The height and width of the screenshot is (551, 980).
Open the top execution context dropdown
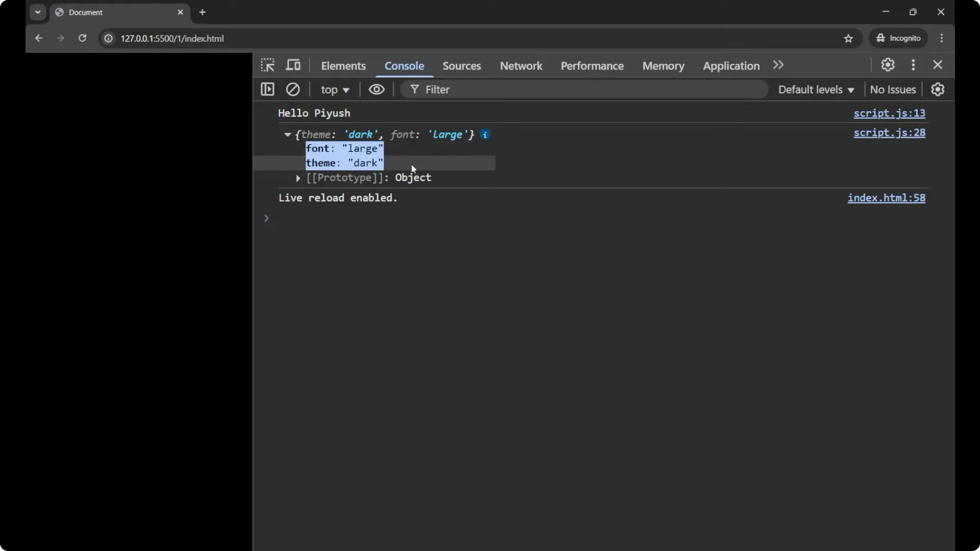coord(335,89)
